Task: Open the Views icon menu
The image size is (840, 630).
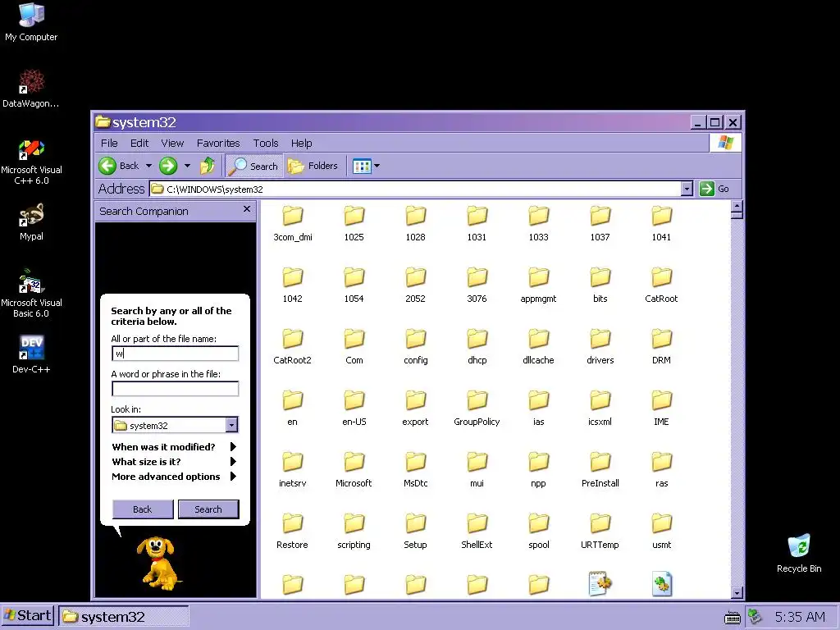Action: coord(362,166)
